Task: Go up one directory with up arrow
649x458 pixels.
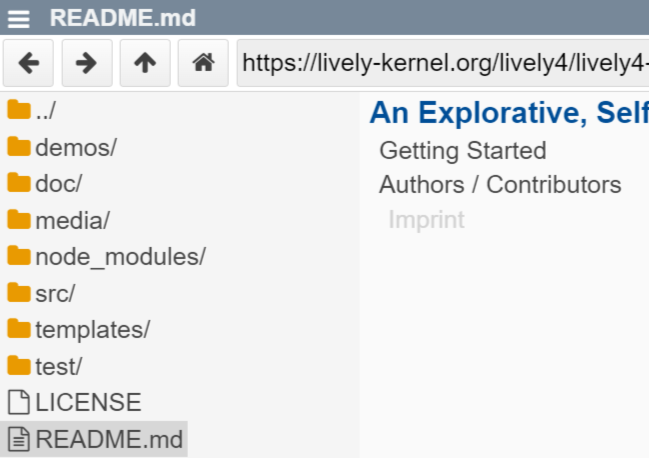Action: pos(145,63)
